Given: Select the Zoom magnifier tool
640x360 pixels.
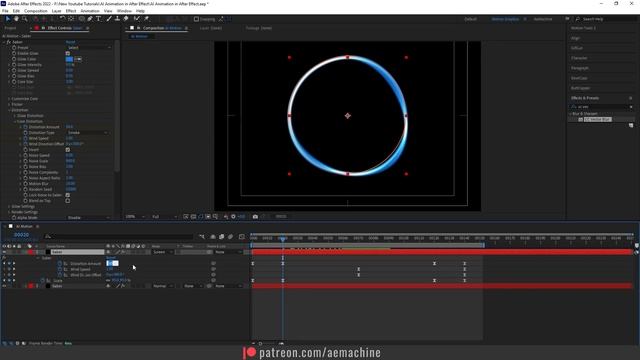Looking at the screenshot, I should pyautogui.click(x=24, y=19).
